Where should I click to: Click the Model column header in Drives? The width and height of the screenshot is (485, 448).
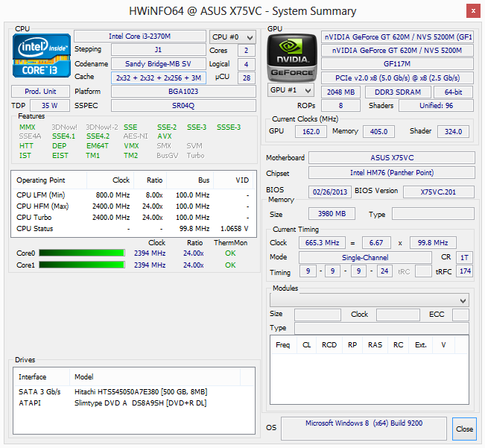(155, 376)
